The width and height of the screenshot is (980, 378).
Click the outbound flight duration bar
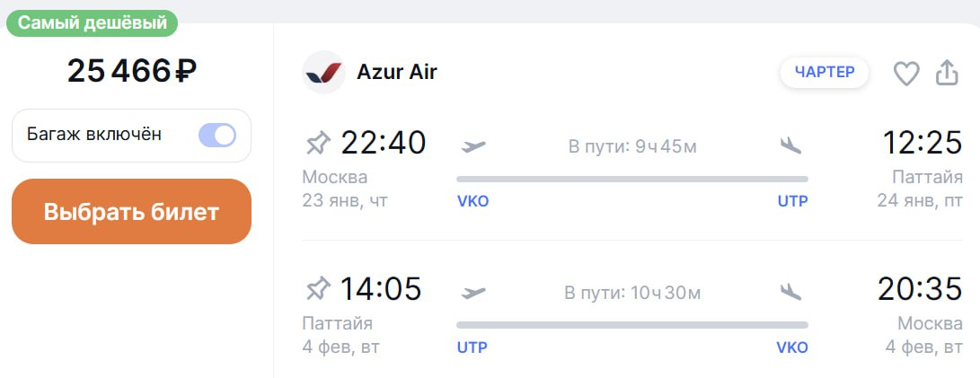pos(631,180)
